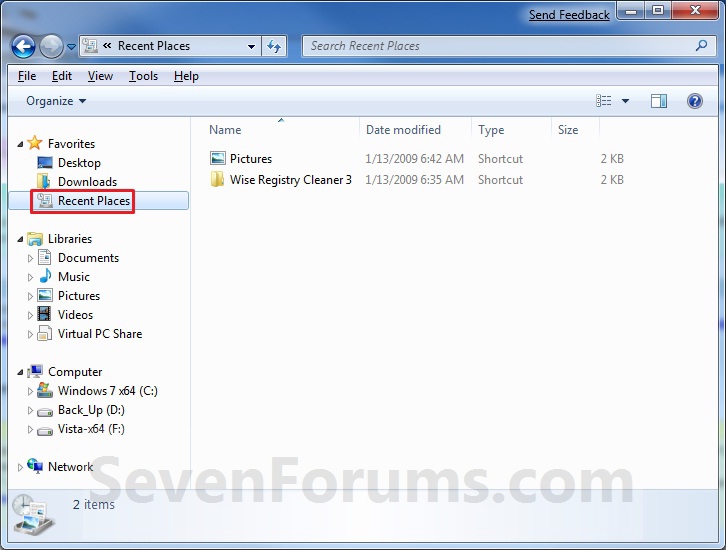Expand the Music library
This screenshot has width=726, height=550.
coord(30,277)
